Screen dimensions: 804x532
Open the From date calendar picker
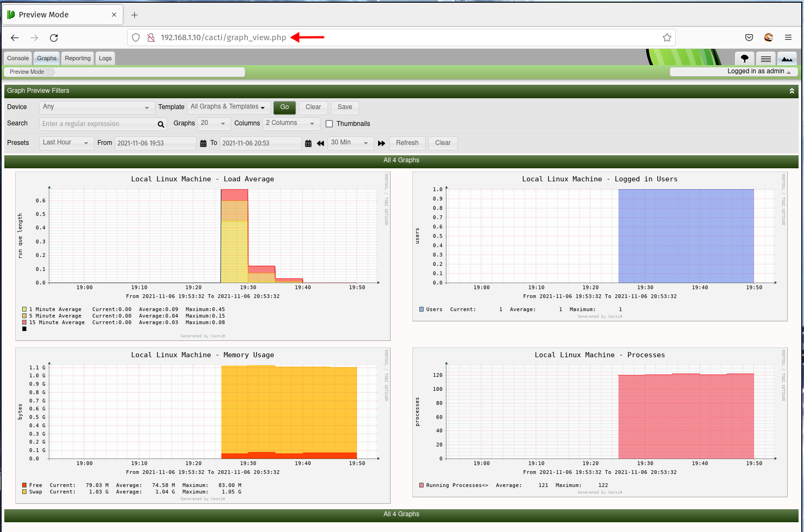(203, 143)
